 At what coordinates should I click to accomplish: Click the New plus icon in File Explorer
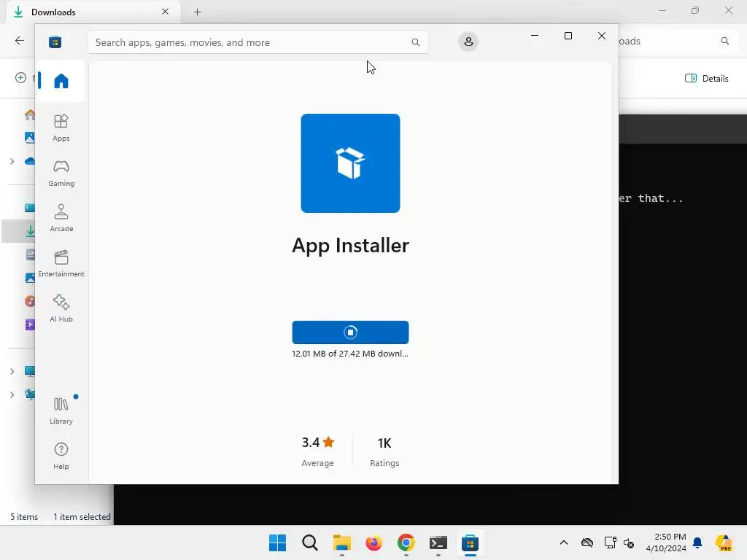coord(20,77)
